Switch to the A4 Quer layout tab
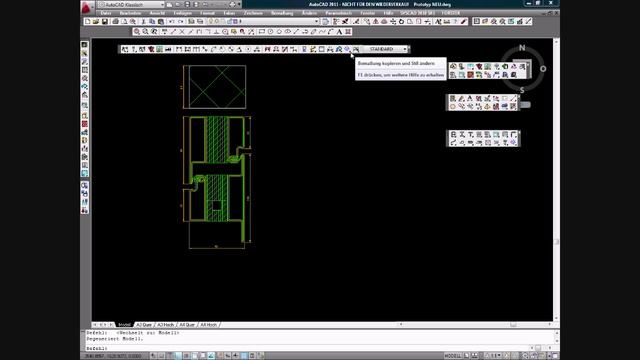This screenshot has width=640, height=360. click(187, 324)
